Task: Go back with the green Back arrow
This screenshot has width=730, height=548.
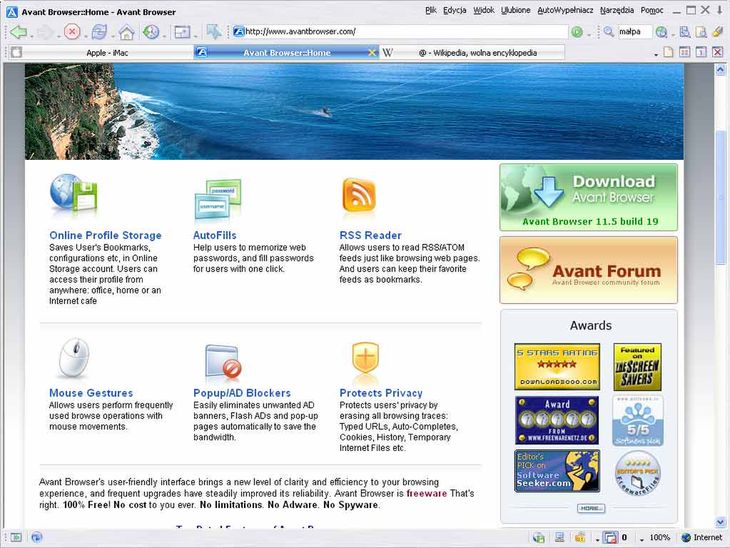Action: pos(19,32)
